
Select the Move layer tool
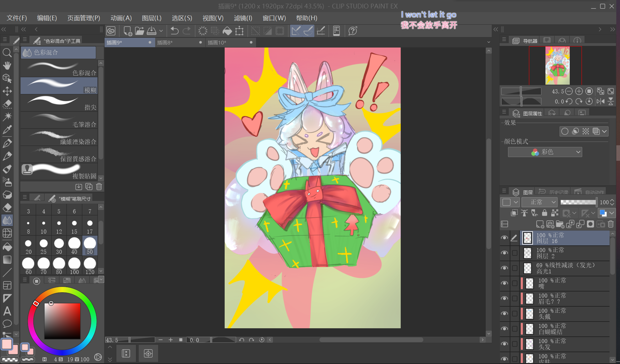(x=7, y=91)
